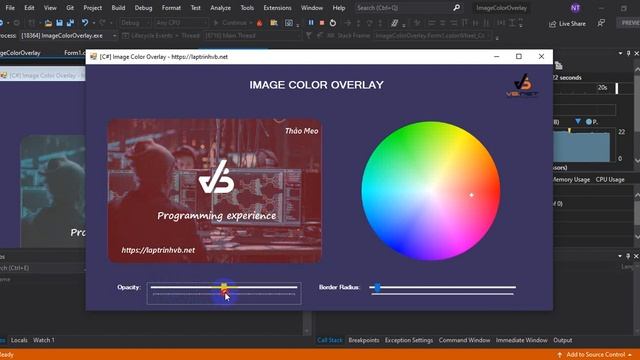Click the Preview button
The image size is (640, 360).
coord(629,23)
